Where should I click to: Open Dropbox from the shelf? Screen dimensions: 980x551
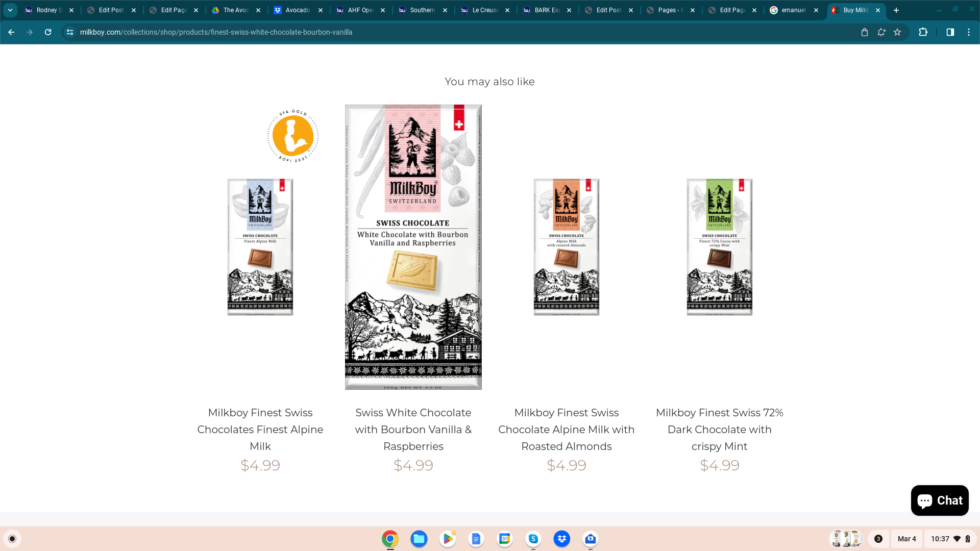click(562, 539)
